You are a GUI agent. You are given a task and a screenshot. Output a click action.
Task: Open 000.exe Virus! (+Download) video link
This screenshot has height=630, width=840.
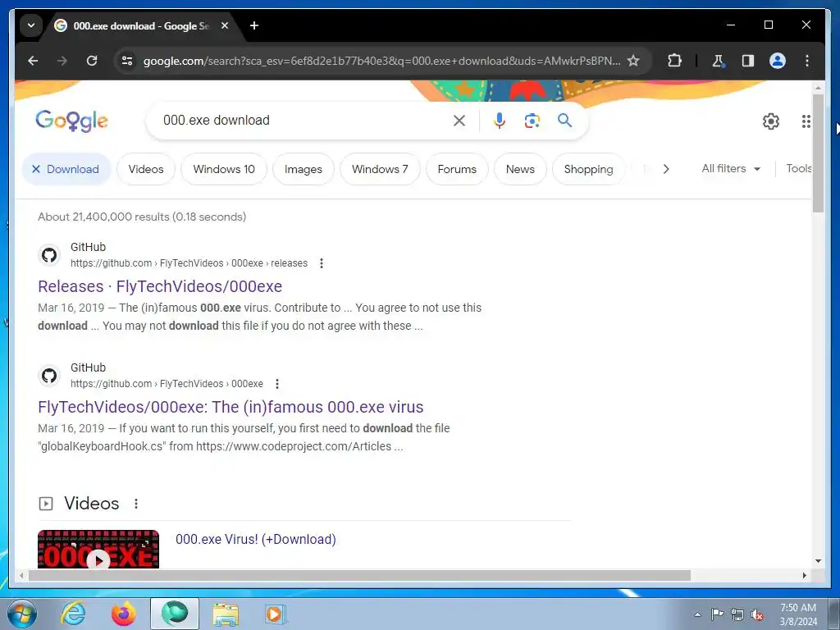pyautogui.click(x=256, y=540)
